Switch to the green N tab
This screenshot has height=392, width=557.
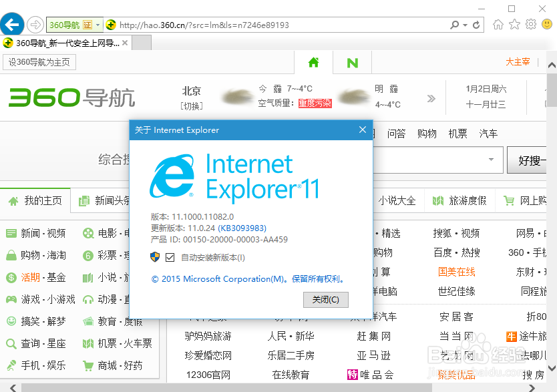click(x=353, y=63)
